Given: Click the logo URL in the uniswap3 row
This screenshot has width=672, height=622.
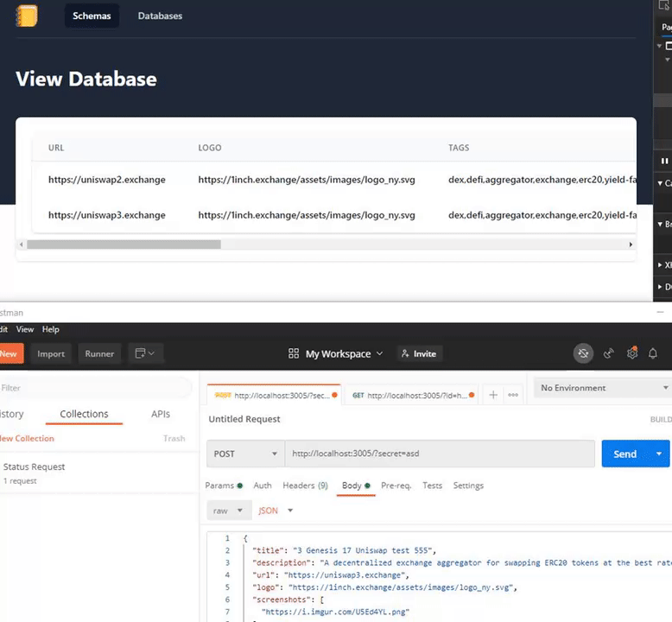Looking at the screenshot, I should [307, 215].
